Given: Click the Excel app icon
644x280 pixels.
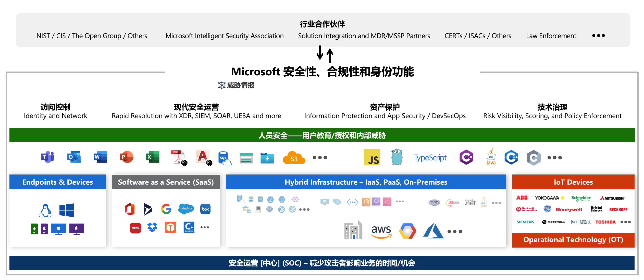Looking at the screenshot, I should [x=153, y=157].
